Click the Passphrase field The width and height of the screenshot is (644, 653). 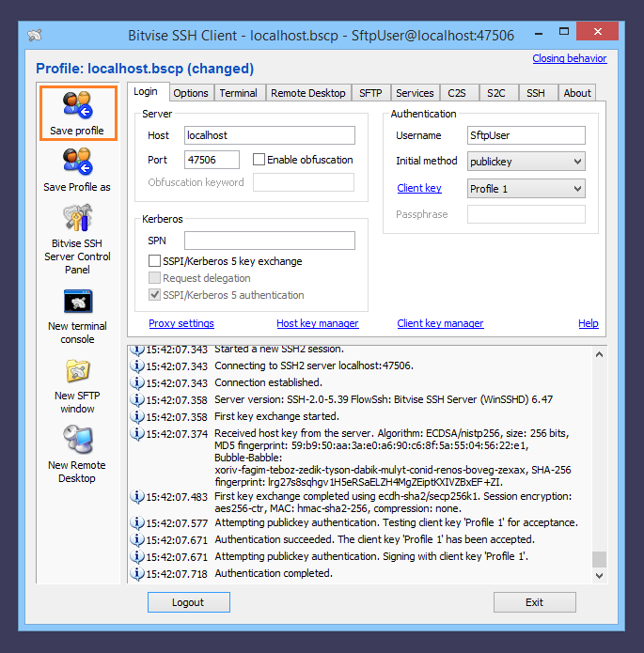point(526,214)
